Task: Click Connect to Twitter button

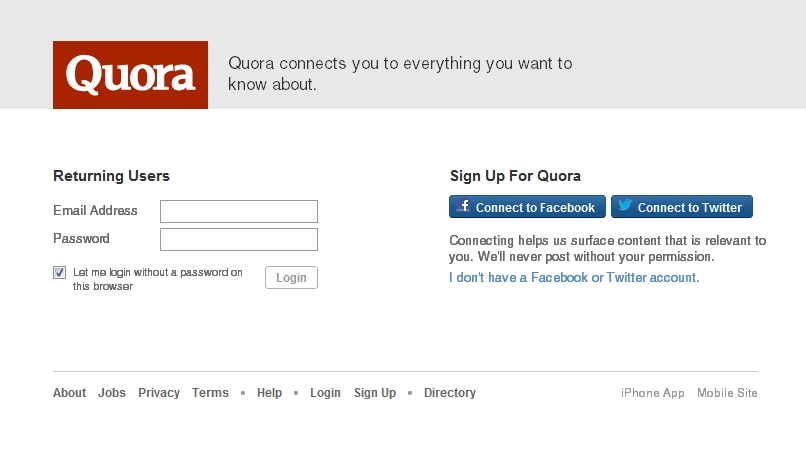Action: pos(682,207)
